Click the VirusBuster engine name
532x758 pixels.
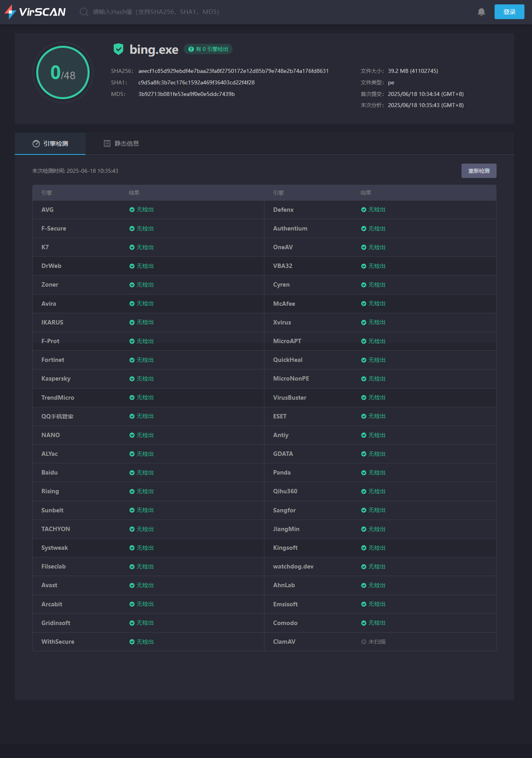290,398
